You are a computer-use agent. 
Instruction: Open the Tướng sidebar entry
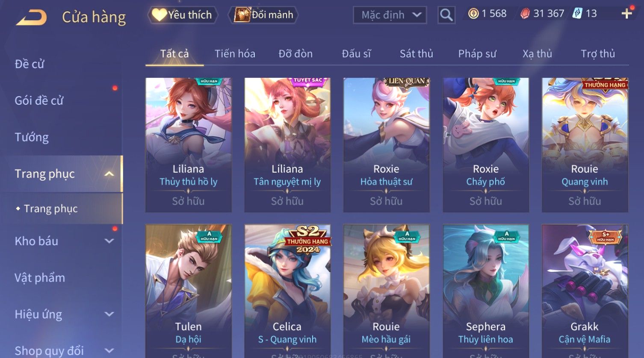pos(32,138)
